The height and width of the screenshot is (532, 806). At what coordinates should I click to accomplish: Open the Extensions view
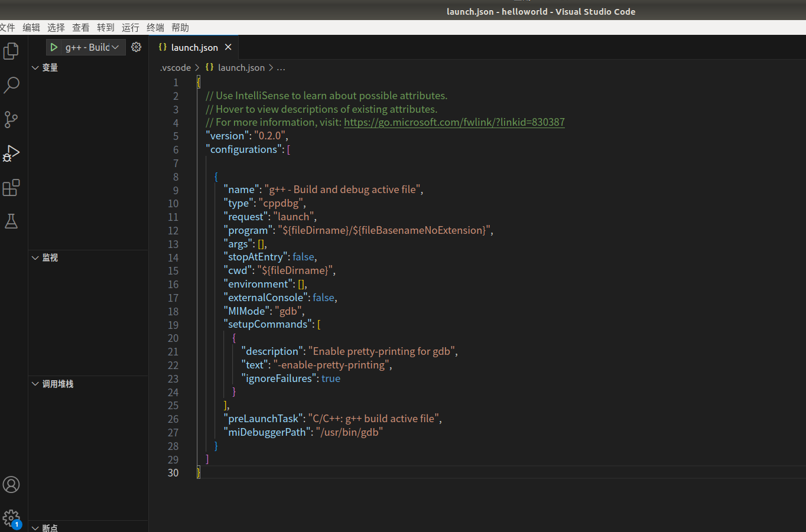point(11,188)
